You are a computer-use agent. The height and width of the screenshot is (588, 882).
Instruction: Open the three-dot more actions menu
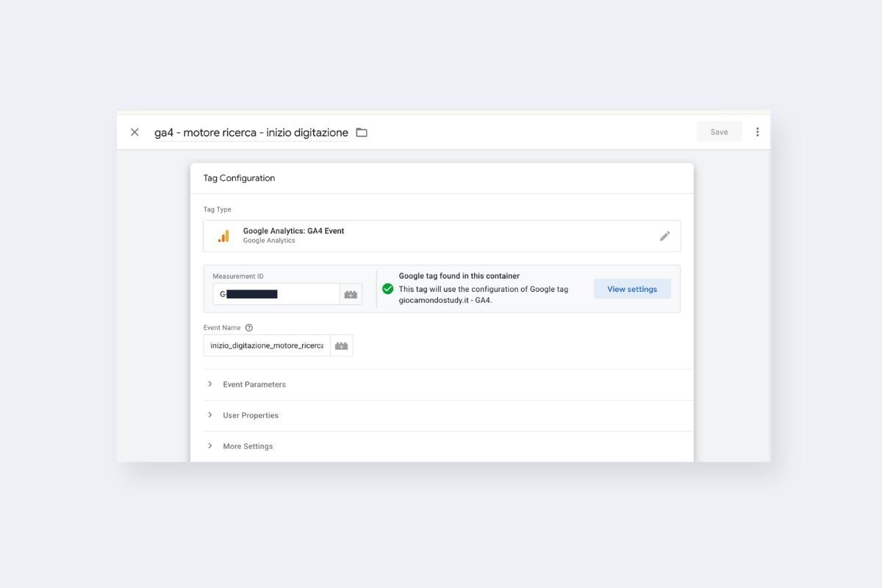757,132
